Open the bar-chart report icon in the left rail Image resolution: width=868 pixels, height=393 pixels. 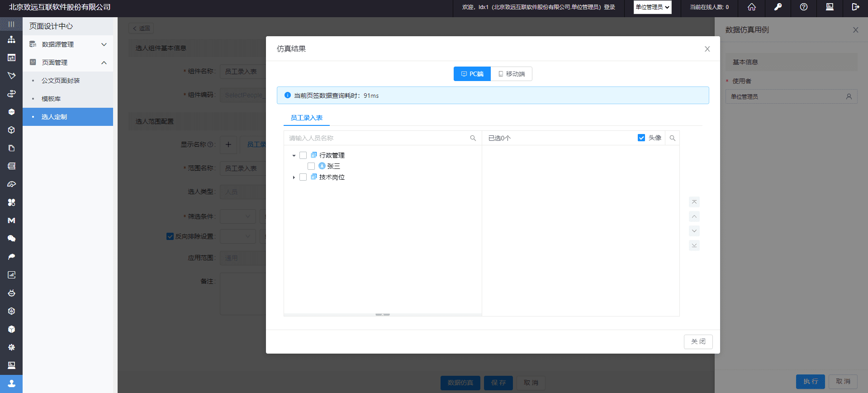(11, 275)
